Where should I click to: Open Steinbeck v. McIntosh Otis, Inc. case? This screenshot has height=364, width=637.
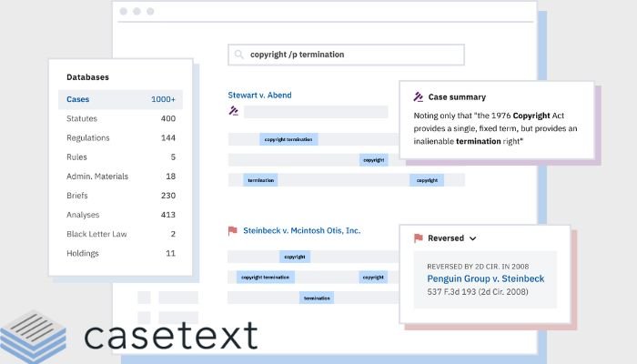302,230
